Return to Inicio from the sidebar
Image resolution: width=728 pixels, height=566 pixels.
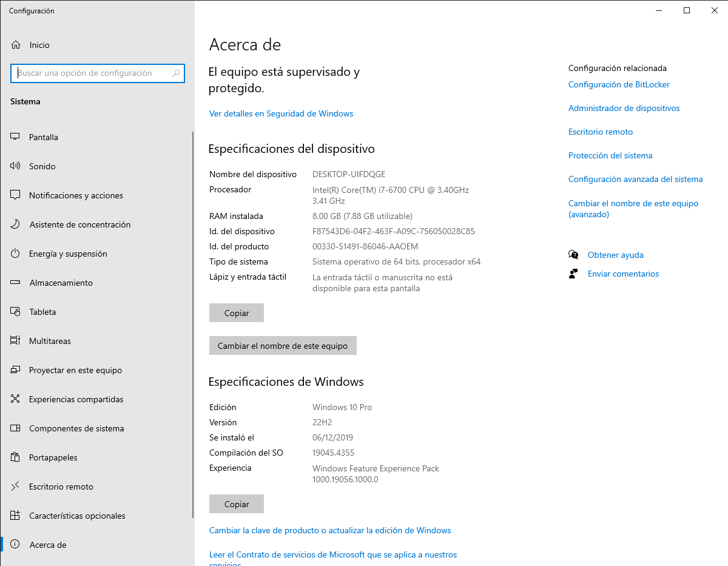coord(38,45)
